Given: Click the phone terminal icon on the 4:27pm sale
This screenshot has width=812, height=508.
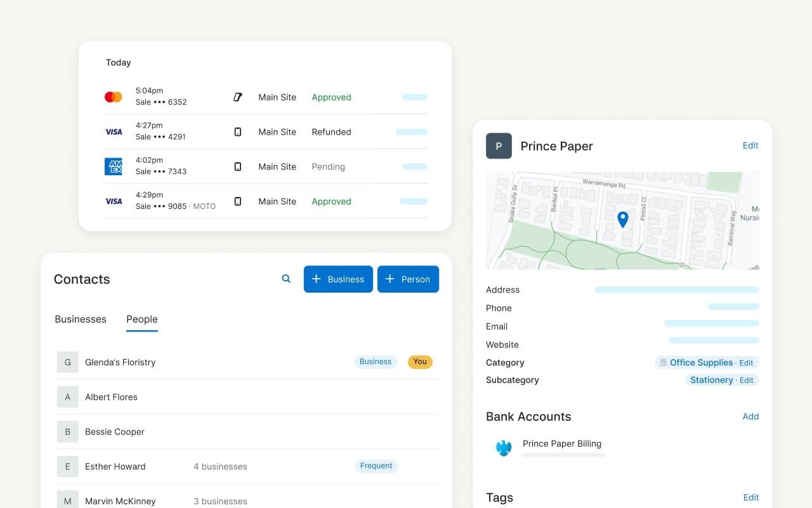Looking at the screenshot, I should [237, 131].
